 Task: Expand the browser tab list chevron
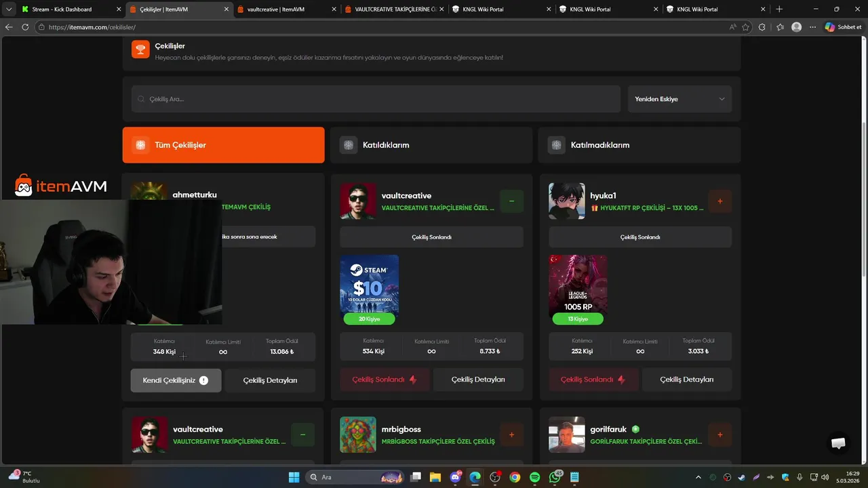click(x=9, y=9)
